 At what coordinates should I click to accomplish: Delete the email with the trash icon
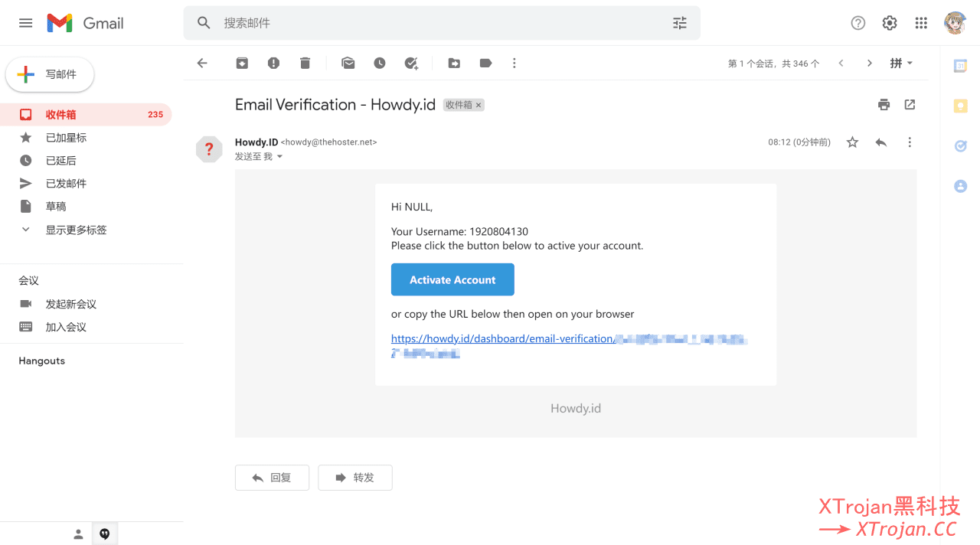click(x=305, y=64)
